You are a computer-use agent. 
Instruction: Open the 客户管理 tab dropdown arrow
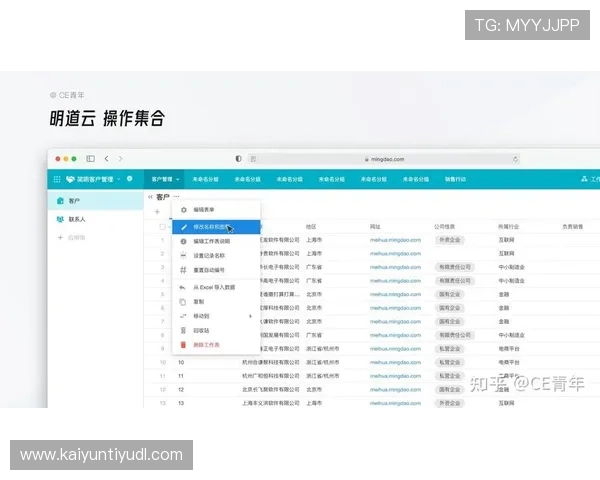(178, 180)
